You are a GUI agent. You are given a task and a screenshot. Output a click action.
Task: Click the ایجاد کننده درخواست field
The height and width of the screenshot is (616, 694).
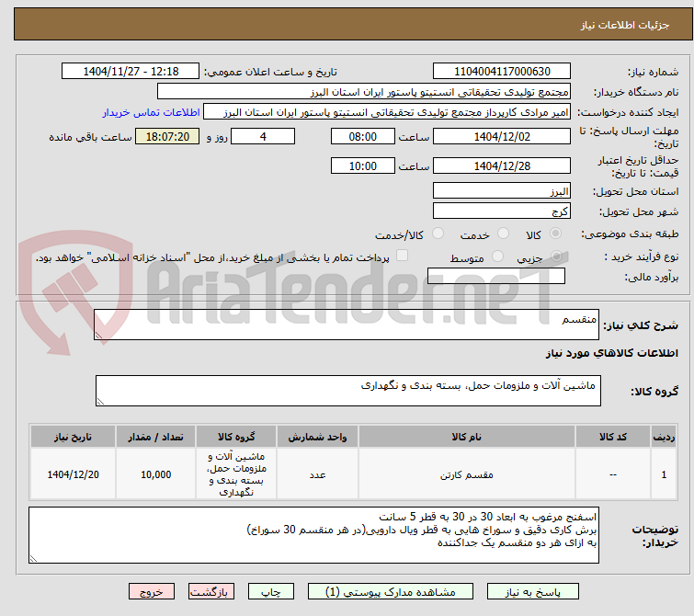[387, 112]
